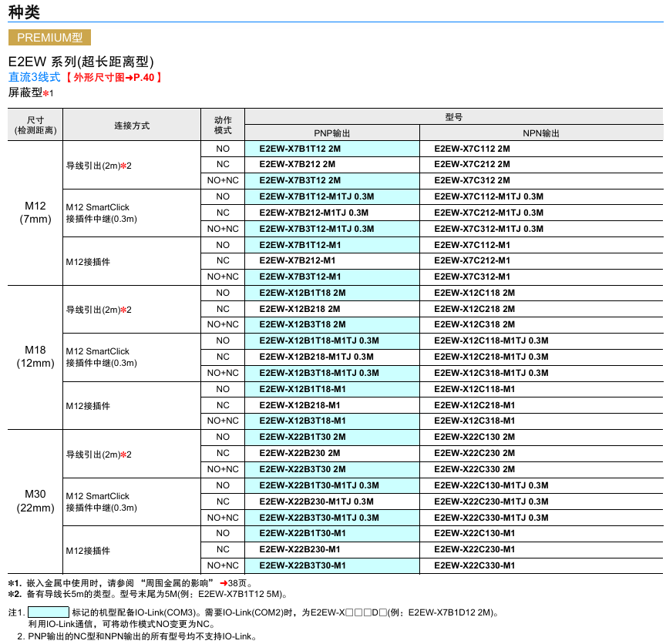Viewport: 666px width, 644px height.
Task: Click the 型号 table header
Action: [454, 117]
